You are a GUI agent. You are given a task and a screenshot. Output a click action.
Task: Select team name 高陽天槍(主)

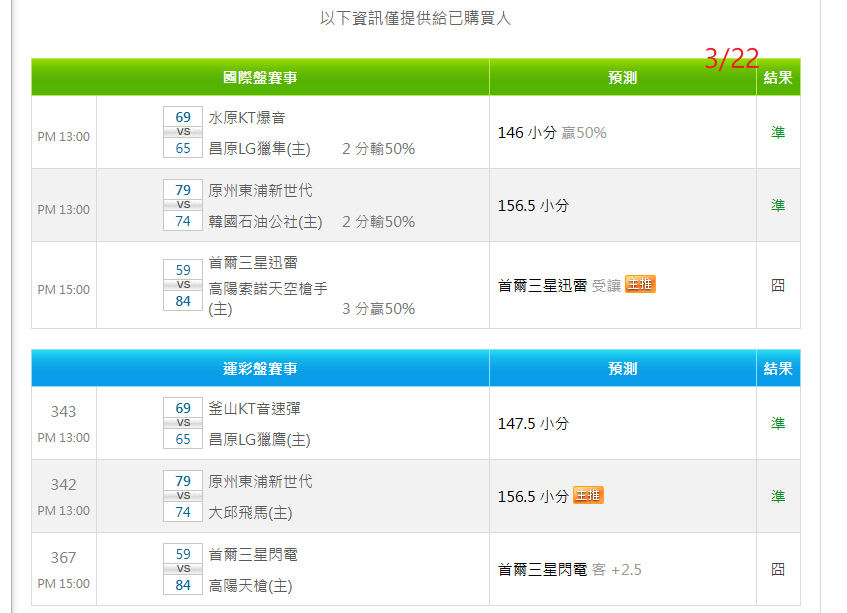[250, 585]
